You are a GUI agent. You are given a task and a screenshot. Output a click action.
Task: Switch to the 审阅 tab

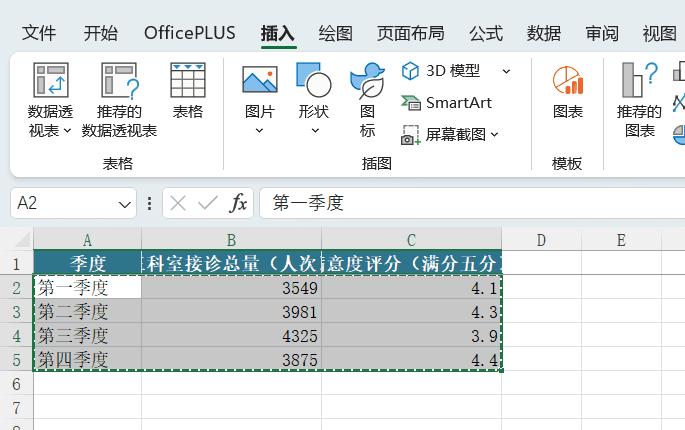[602, 33]
